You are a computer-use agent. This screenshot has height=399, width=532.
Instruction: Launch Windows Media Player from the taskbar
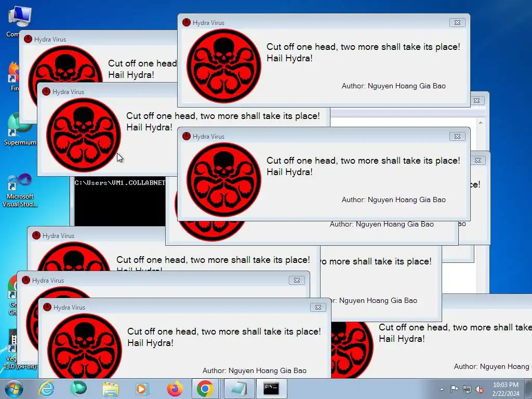point(142,389)
